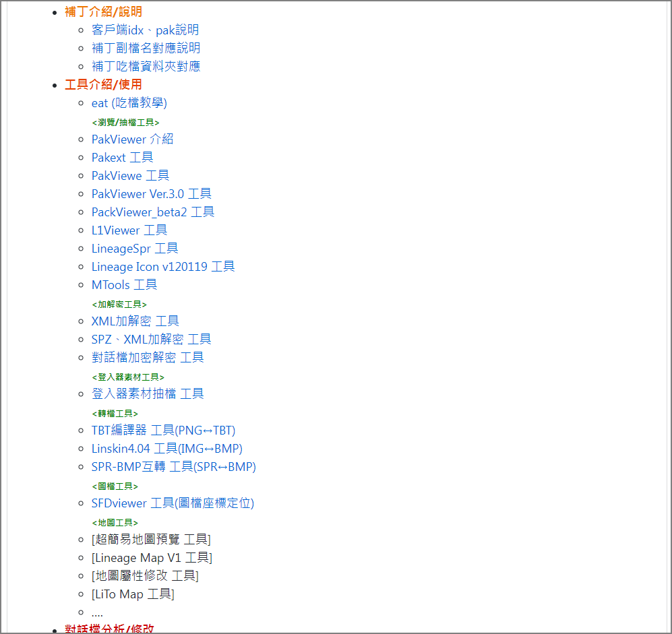Open the Pakext 工具 link

pos(122,158)
